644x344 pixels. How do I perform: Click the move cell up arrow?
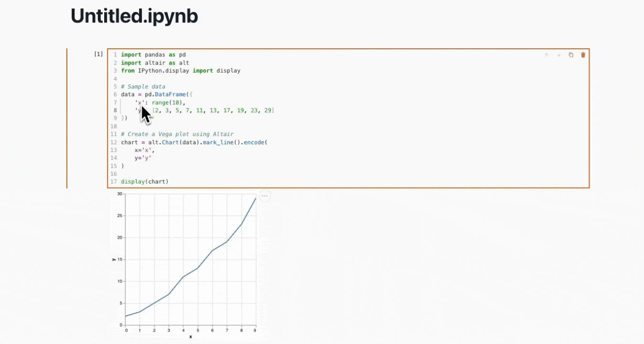(x=546, y=55)
